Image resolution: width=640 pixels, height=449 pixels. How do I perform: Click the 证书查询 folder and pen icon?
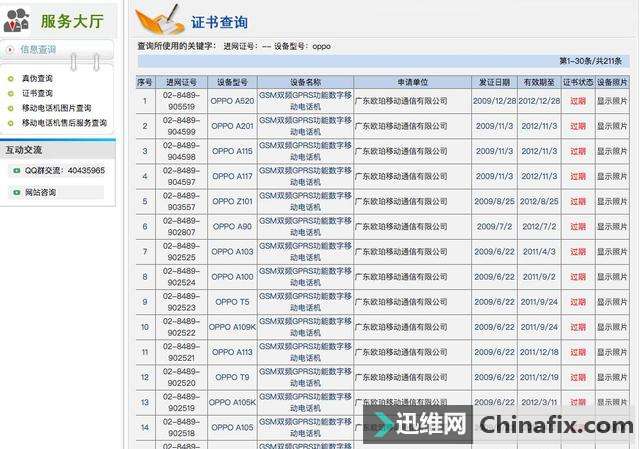click(x=160, y=20)
